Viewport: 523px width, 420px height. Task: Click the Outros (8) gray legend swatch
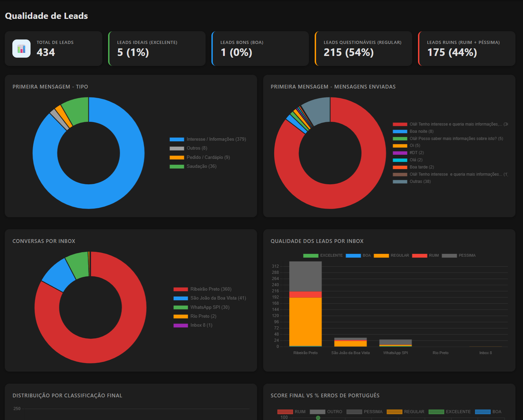(x=177, y=149)
